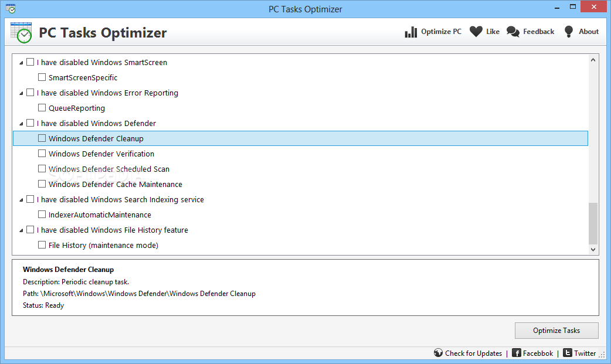The height and width of the screenshot is (364, 611).
Task: Check 'Windows File History feature' group box
Action: (x=30, y=230)
